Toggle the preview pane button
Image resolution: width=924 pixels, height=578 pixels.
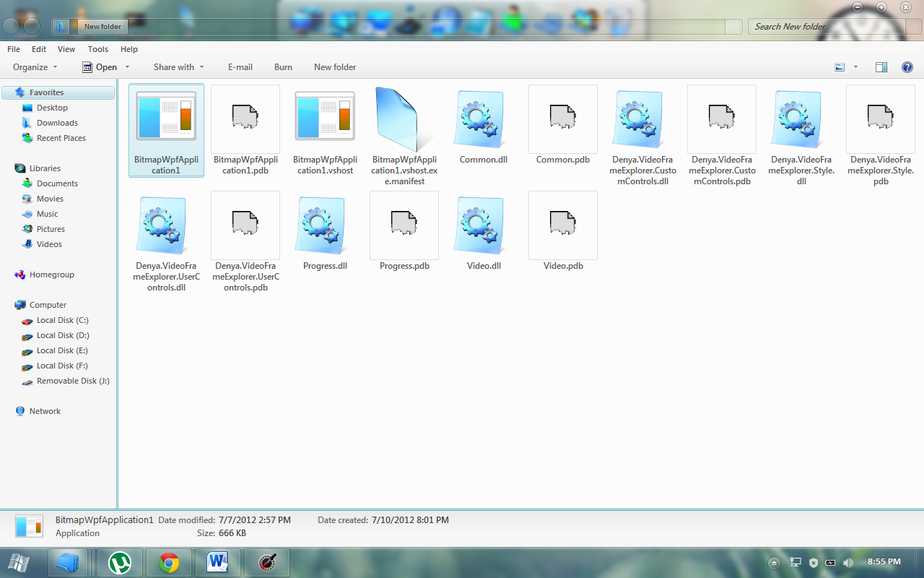[x=881, y=67]
